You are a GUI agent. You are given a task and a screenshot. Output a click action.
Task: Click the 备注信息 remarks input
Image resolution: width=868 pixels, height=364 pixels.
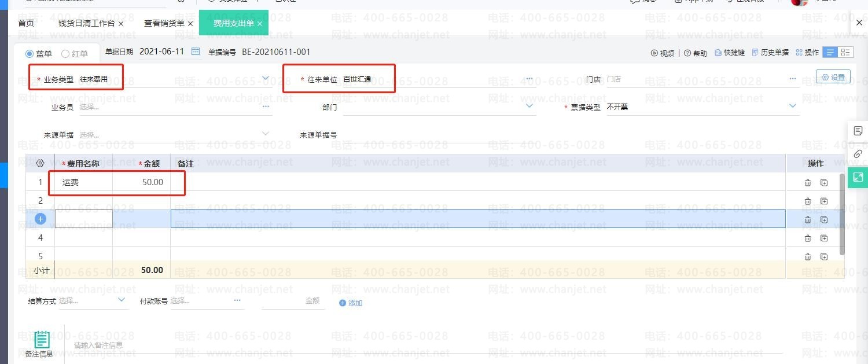pos(428,345)
